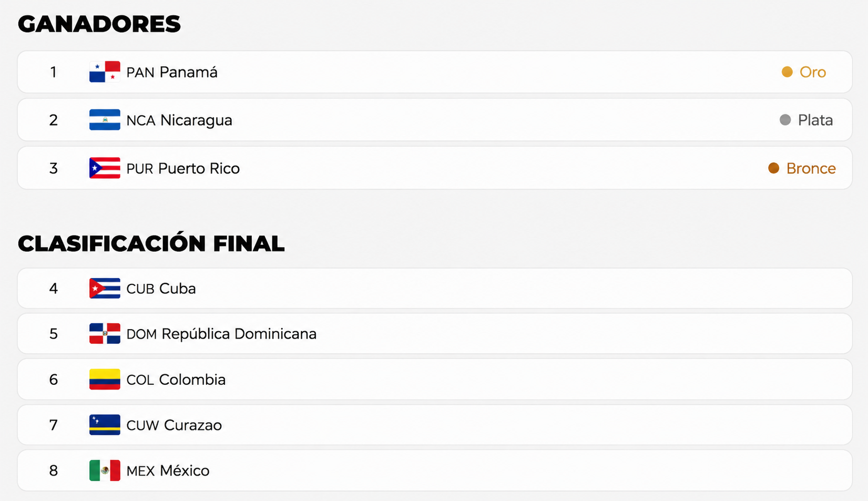868x501 pixels.
Task: Select the MEX México row
Action: coord(435,471)
